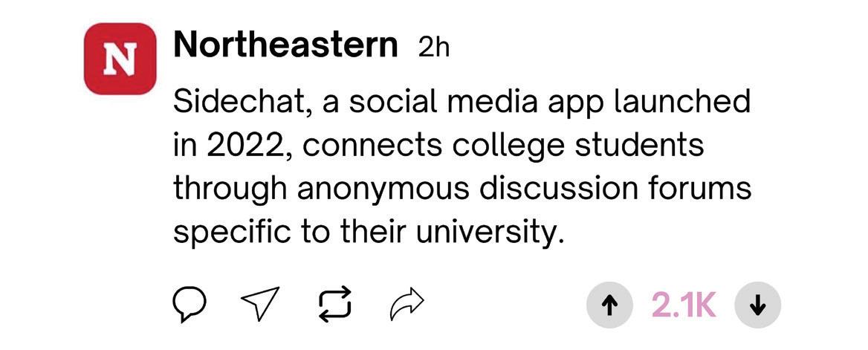
Task: Send post using the paper plane icon
Action: (260, 305)
